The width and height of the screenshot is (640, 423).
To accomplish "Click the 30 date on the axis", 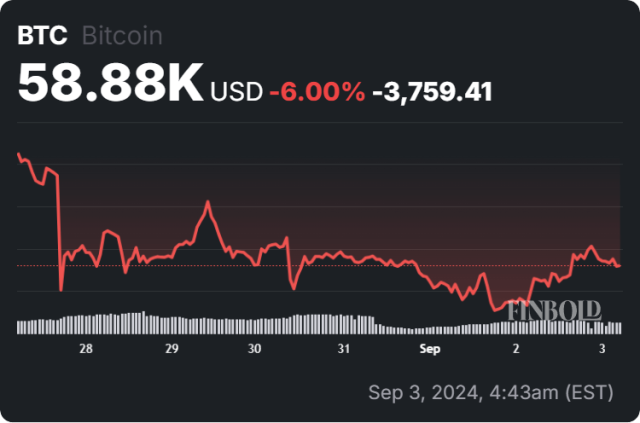I will coord(255,349).
